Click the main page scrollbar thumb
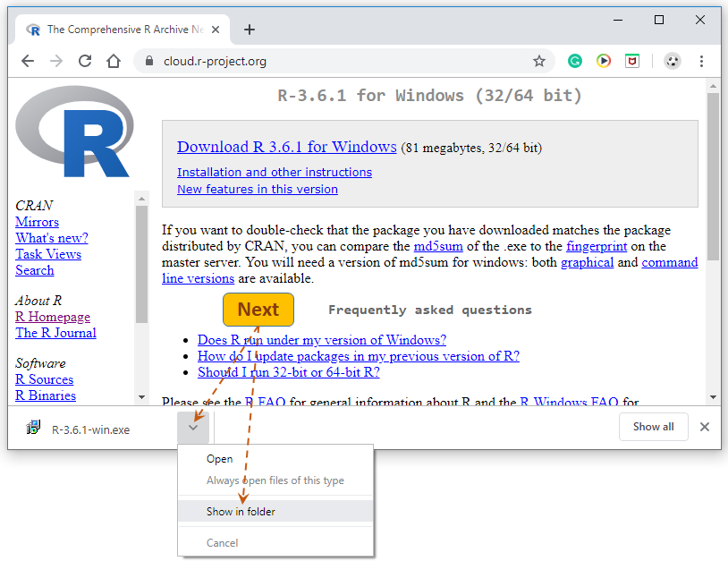Image resolution: width=728 pixels, height=561 pixels. [713, 176]
